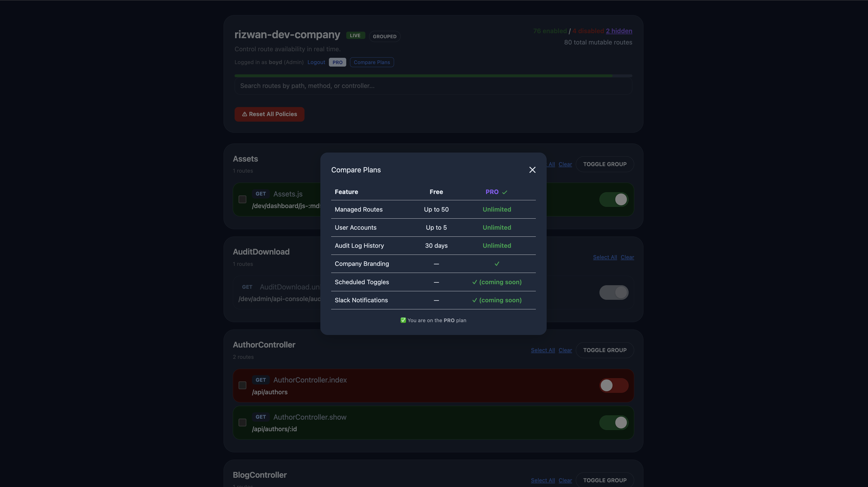Viewport: 868px width, 487px height.
Task: Click the Company Branding PRO checkmark
Action: [497, 264]
